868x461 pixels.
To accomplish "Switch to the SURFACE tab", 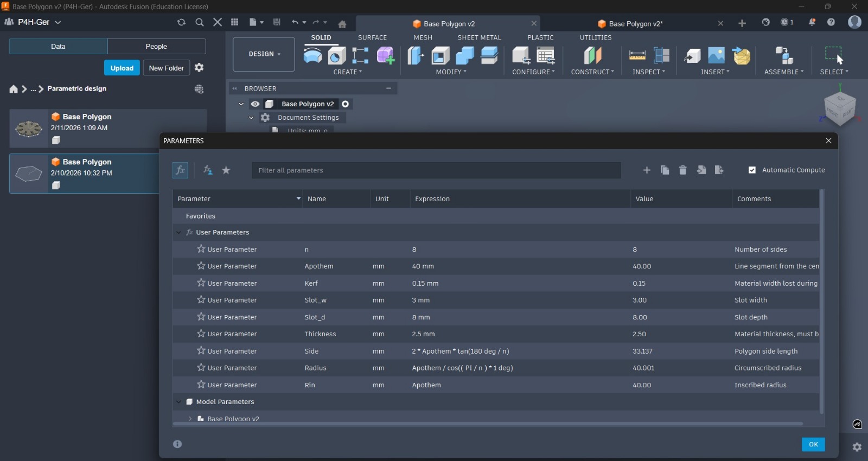I will click(x=372, y=38).
